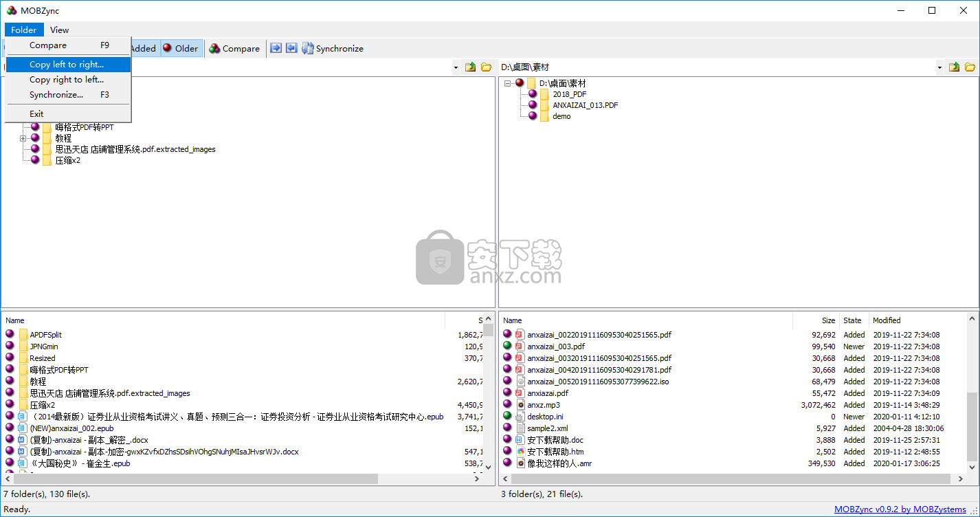Toggle the Older filter button

(x=181, y=49)
